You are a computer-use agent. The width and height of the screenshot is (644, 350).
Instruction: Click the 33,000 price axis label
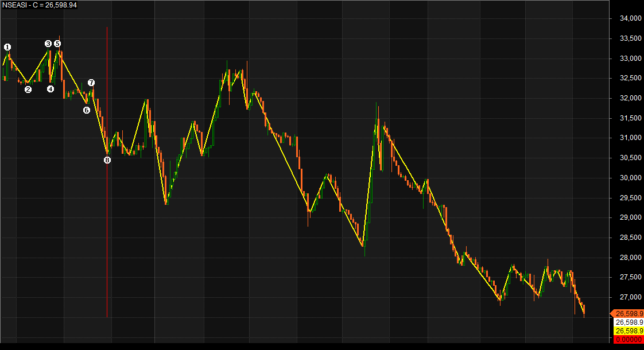(630, 59)
